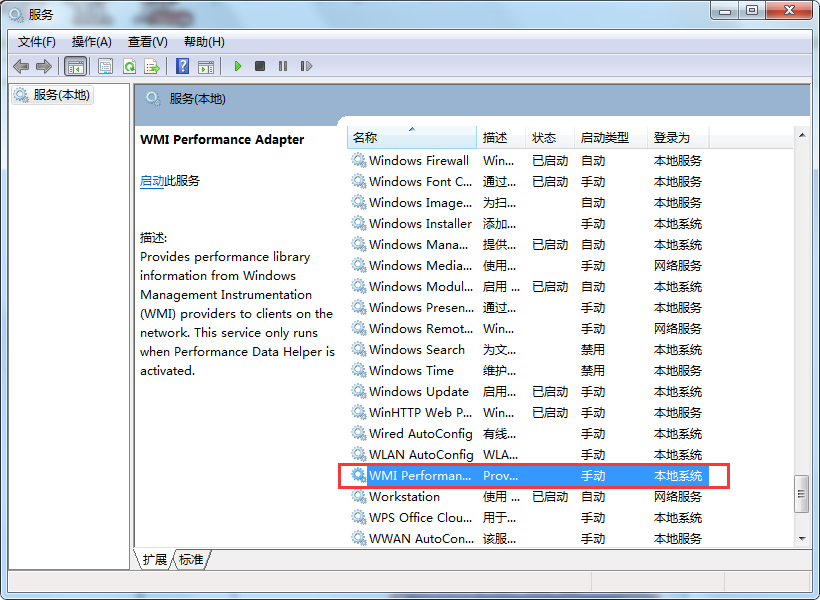820x600 pixels.
Task: Sort by the 启动类型 column header
Action: pos(610,138)
